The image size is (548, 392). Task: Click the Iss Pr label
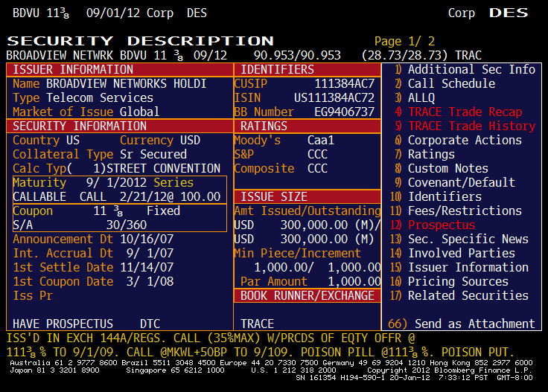click(33, 295)
